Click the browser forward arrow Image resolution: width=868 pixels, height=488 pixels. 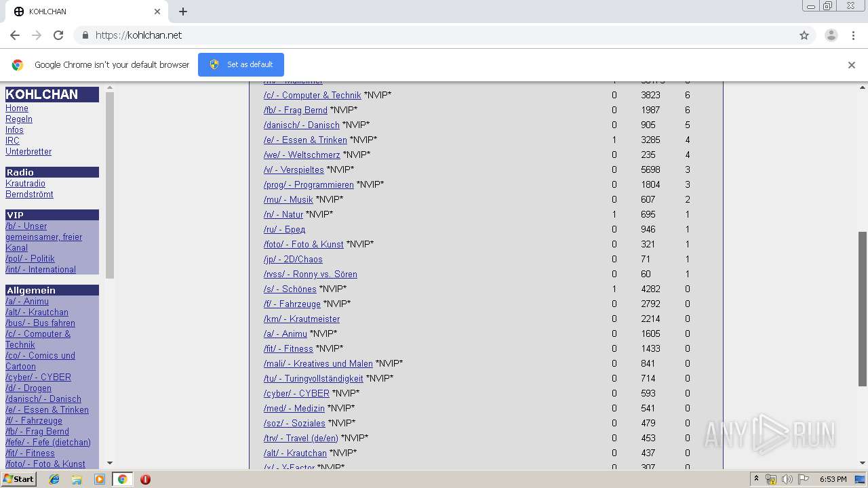(37, 35)
